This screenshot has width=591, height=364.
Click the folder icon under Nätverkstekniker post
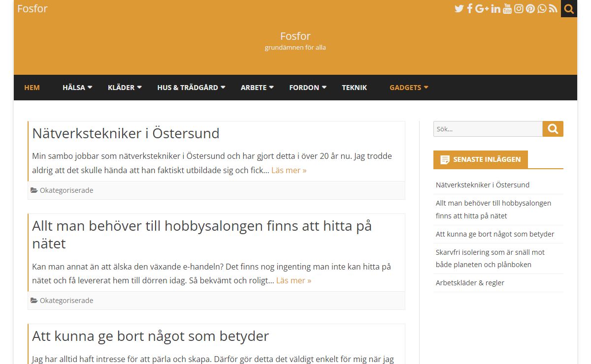(34, 190)
